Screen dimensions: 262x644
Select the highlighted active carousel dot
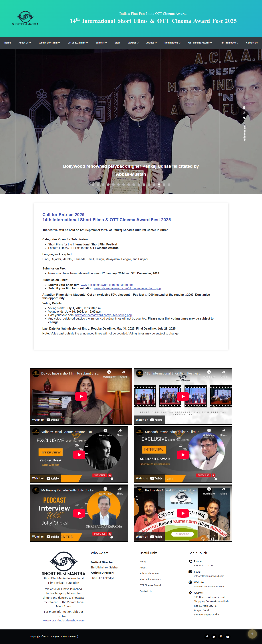click(x=159, y=184)
